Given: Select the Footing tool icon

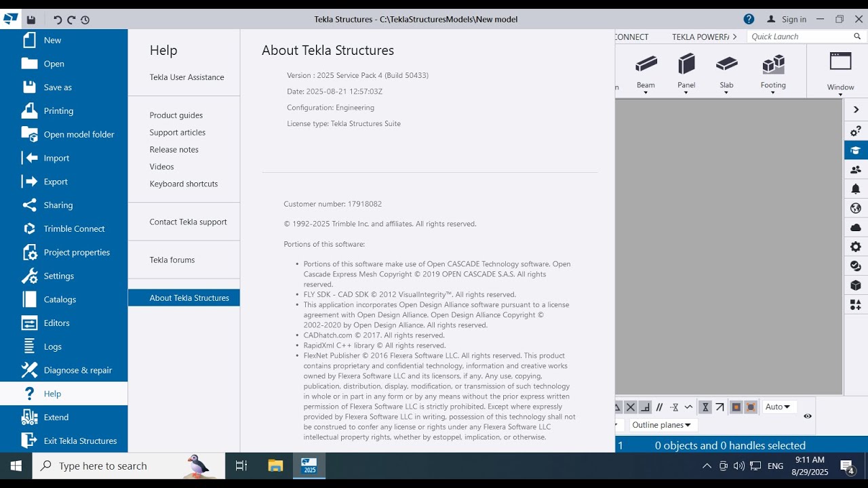Looking at the screenshot, I should pyautogui.click(x=773, y=64).
